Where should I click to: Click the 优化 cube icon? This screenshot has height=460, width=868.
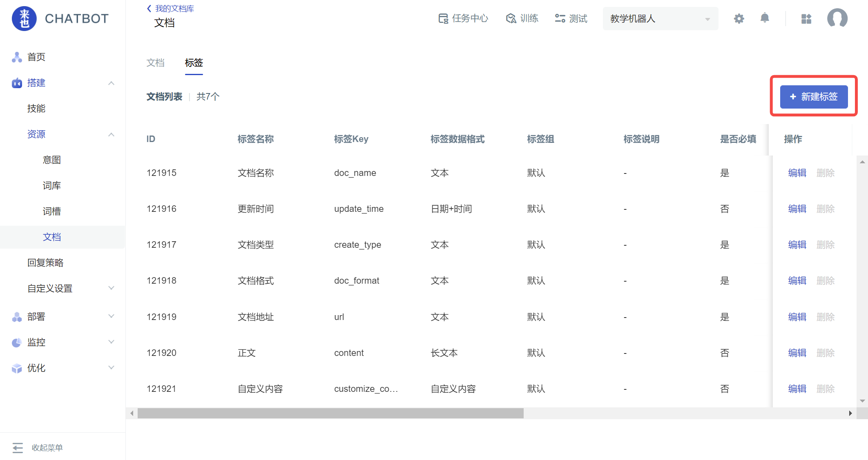[17, 368]
